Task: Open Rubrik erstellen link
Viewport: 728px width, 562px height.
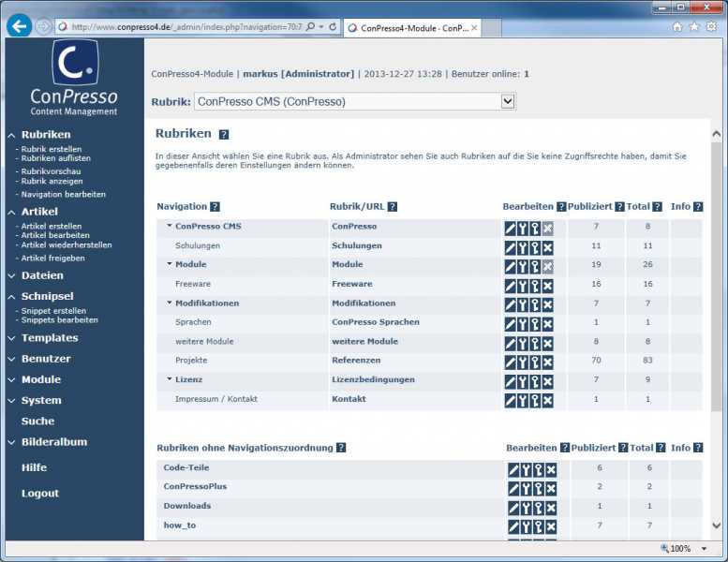Action: point(52,149)
